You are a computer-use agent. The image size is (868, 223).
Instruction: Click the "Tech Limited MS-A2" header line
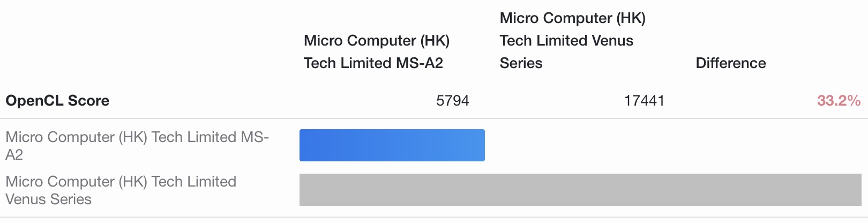pos(373,63)
